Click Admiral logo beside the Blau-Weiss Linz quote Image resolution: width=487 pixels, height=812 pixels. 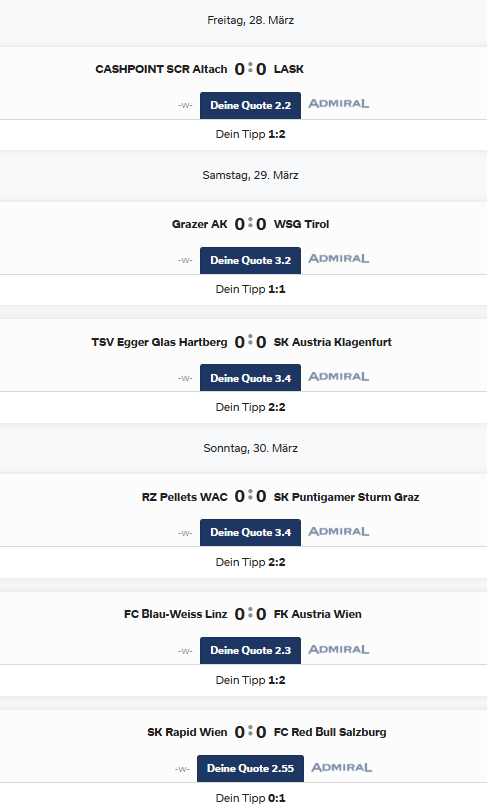point(339,649)
